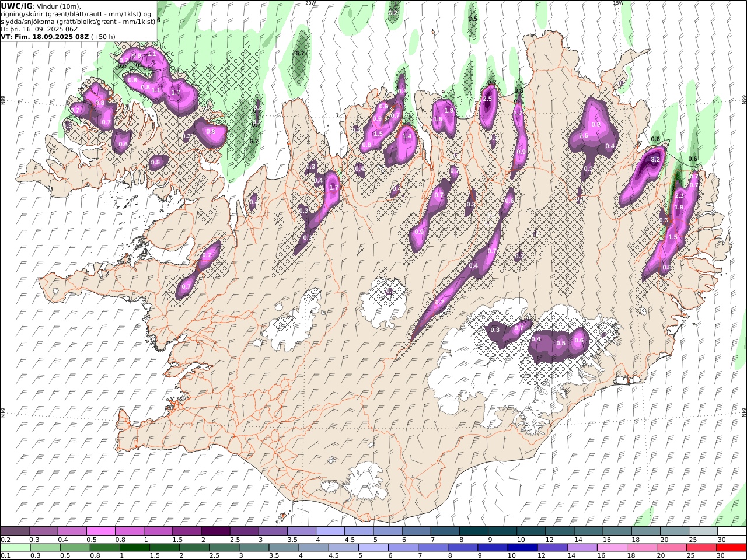Click the light gray 25 swatch on the snow scale
747x560 pixels.
coord(703,531)
